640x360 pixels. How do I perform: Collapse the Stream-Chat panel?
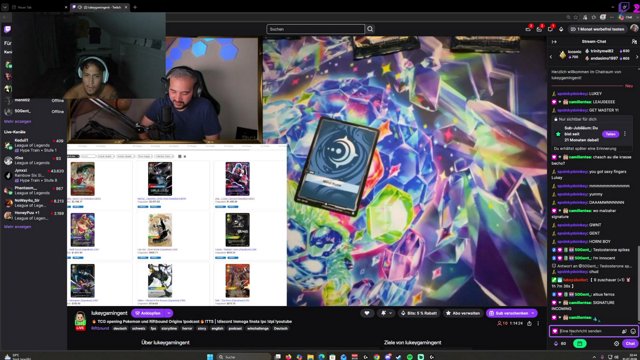pos(554,42)
